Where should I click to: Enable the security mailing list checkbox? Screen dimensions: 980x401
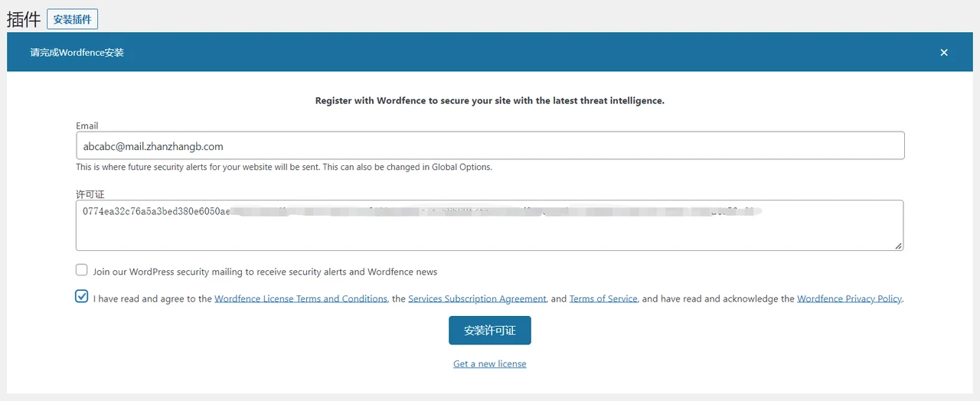82,270
